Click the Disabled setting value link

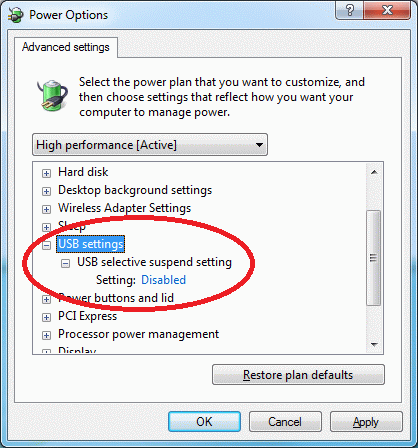pyautogui.click(x=163, y=280)
